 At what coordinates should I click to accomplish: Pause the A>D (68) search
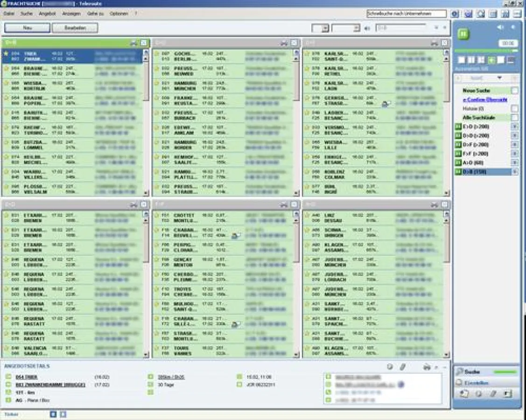point(458,162)
